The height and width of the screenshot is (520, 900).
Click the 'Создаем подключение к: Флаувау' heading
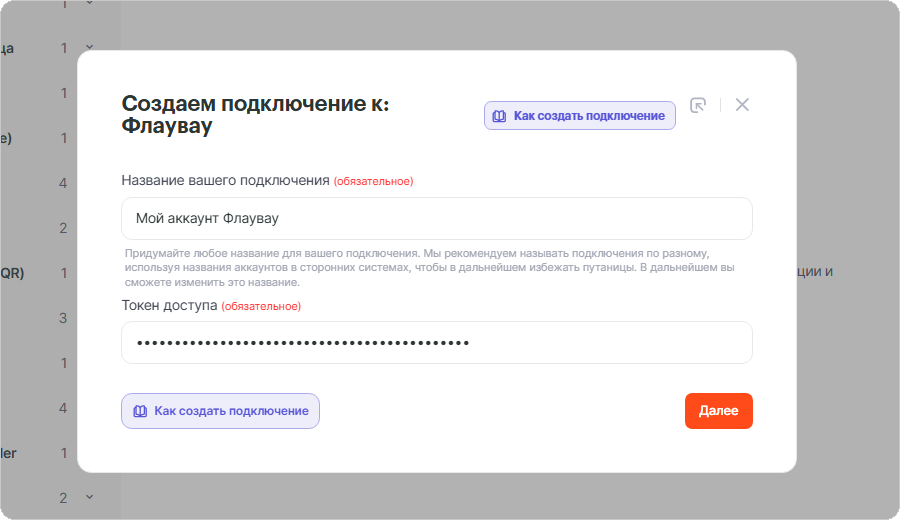pyautogui.click(x=255, y=114)
